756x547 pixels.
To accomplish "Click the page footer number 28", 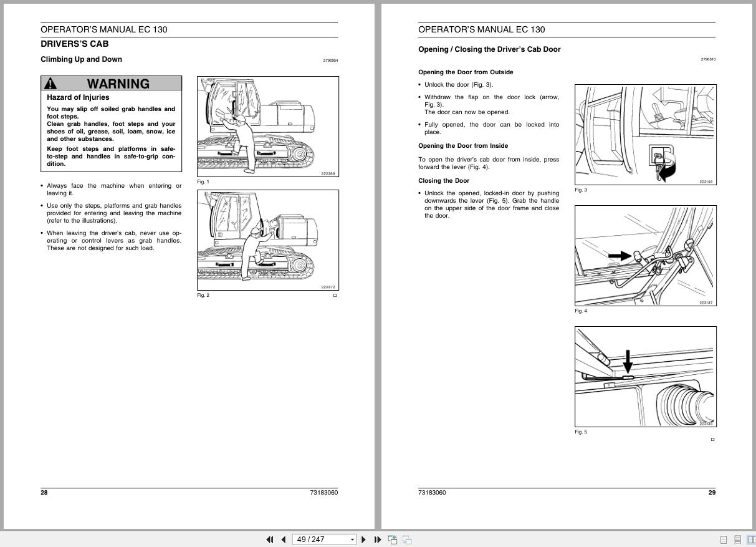I will [x=43, y=492].
